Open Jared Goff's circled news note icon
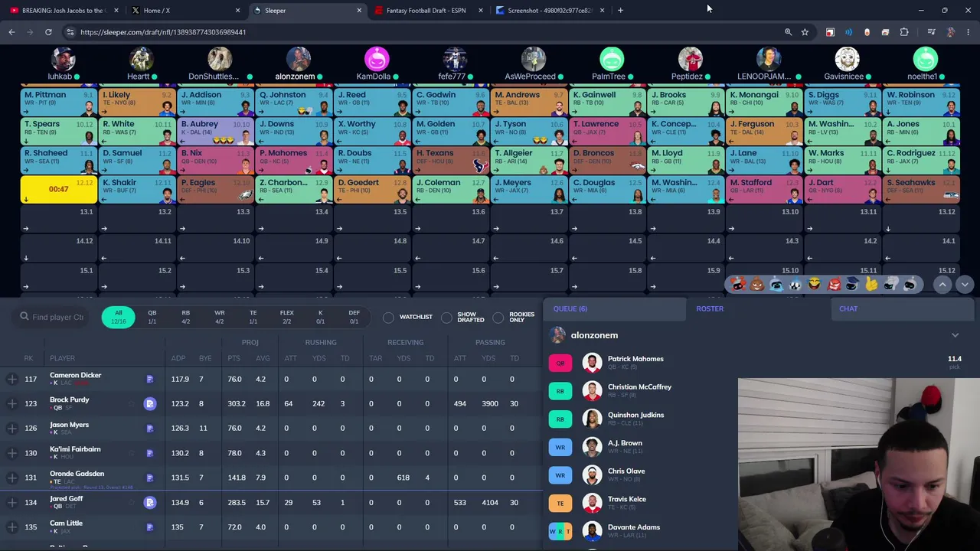This screenshot has height=551, width=980. coord(150,503)
